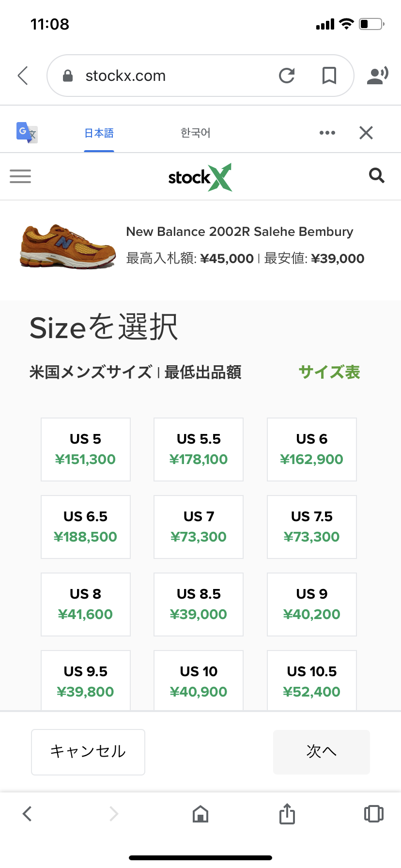Close the translation bar
The width and height of the screenshot is (401, 868).
point(366,133)
